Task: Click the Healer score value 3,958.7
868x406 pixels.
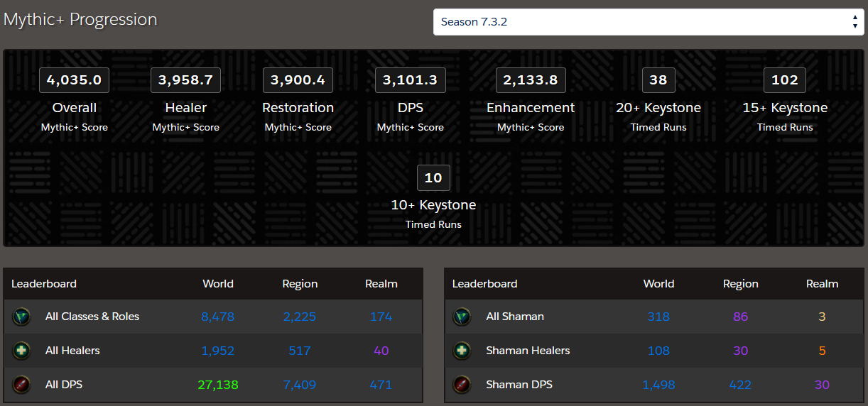Action: (186, 80)
